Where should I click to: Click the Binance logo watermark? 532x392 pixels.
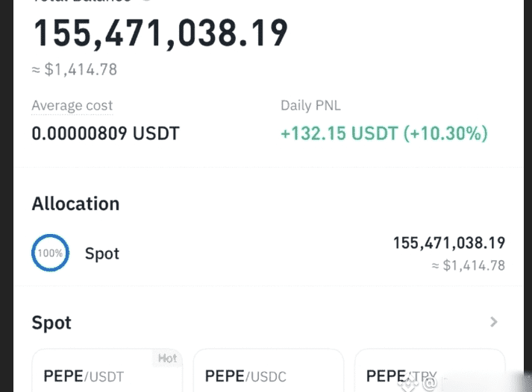pyautogui.click(x=408, y=384)
